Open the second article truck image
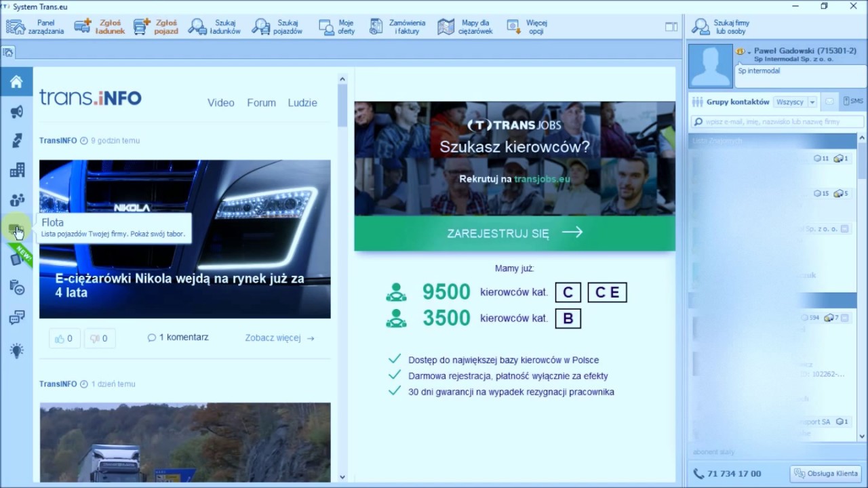868x488 pixels. point(184,443)
